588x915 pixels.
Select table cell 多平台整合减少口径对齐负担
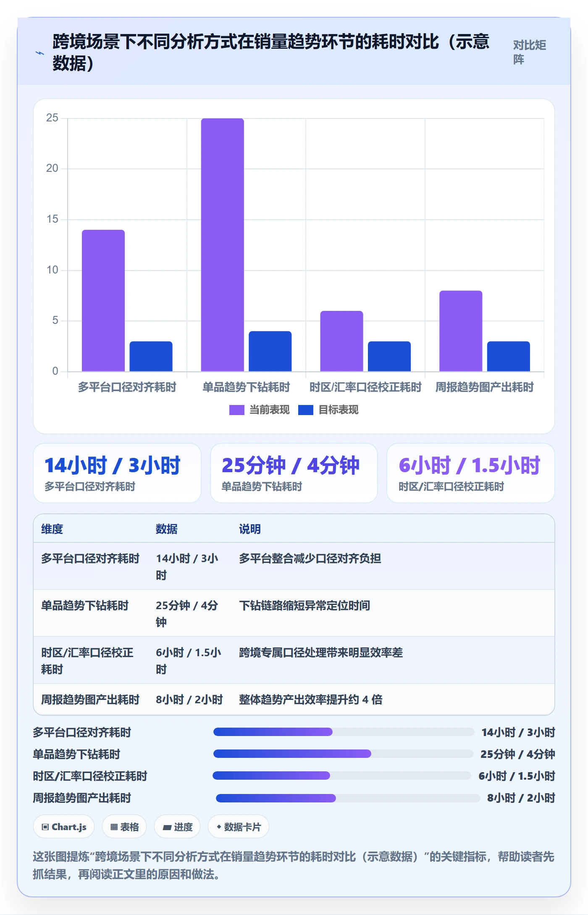(310, 558)
